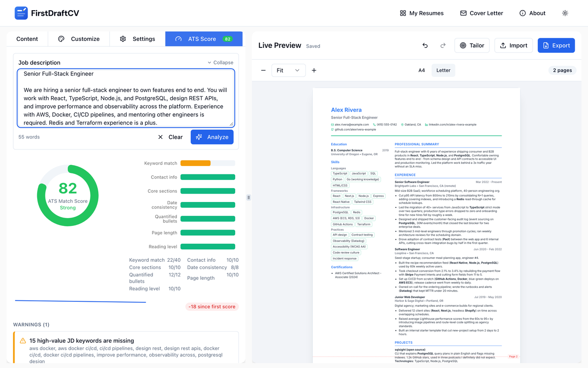Click the Quantified bullets 12/12 score
This screenshot has height=368, width=588.
pos(155,278)
